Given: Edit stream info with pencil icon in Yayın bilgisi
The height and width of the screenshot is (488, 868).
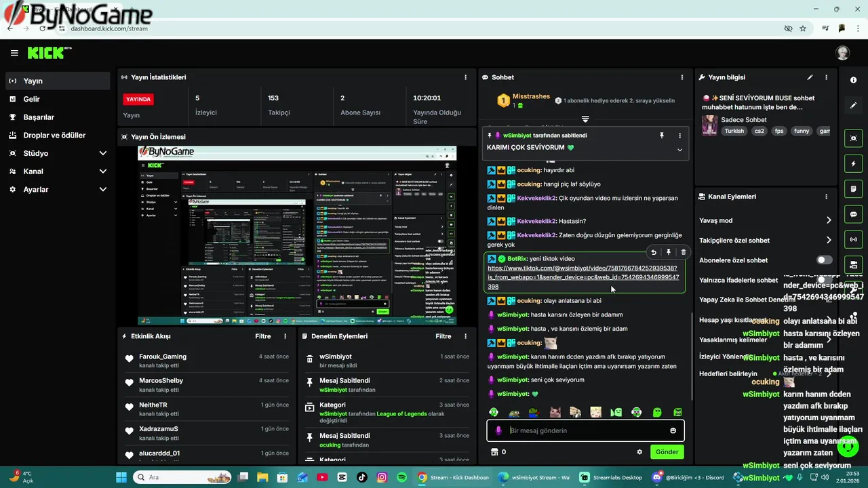Looking at the screenshot, I should [x=810, y=77].
